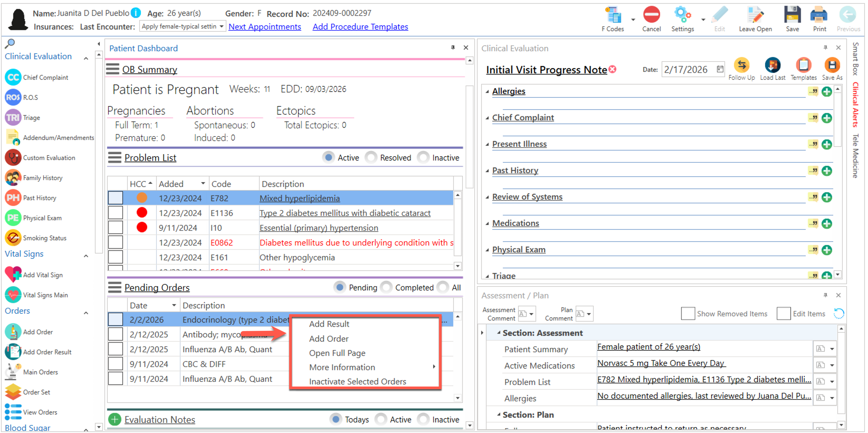Choose Add Result from context menu
The image size is (868, 433).
[329, 324]
